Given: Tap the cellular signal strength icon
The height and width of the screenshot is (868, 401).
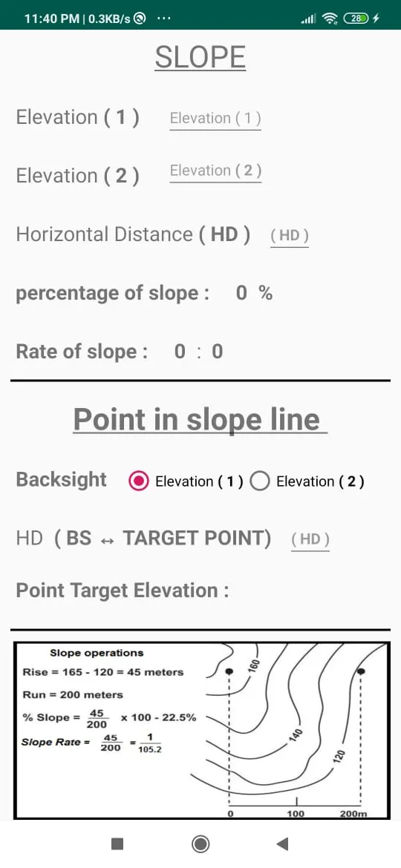Looking at the screenshot, I should pyautogui.click(x=308, y=19).
